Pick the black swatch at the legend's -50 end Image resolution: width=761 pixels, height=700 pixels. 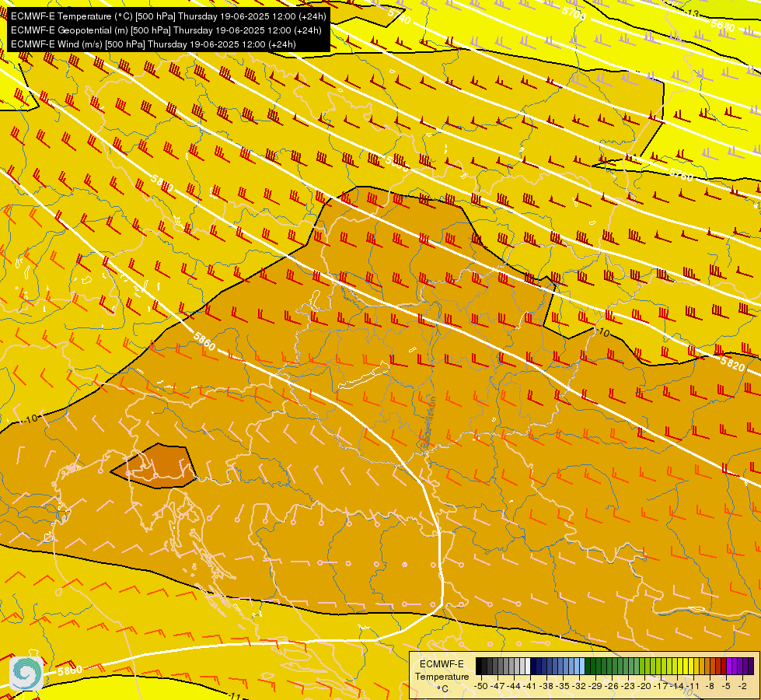[x=479, y=666]
